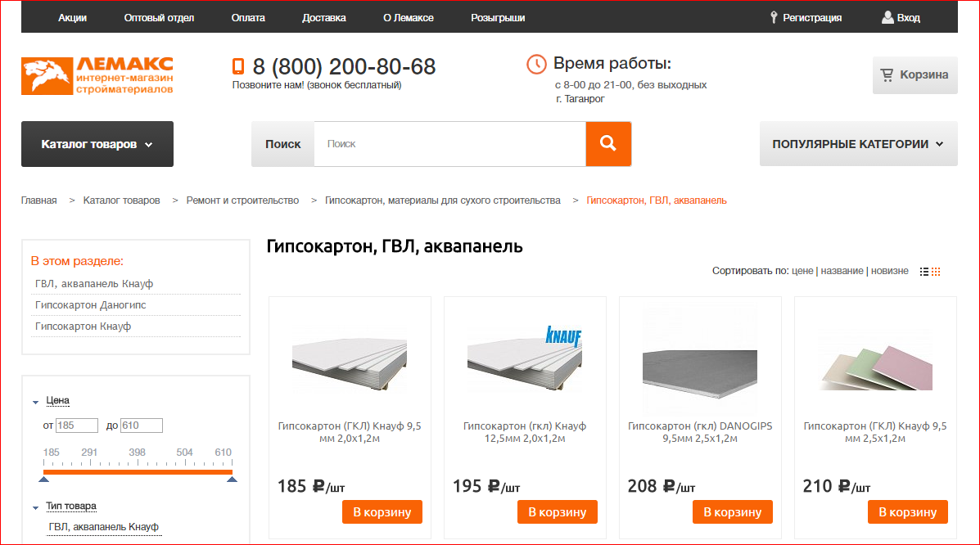
Task: Click Гипсокартон, ГВЛ, аквапанель orange breadcrumb
Action: [x=657, y=200]
